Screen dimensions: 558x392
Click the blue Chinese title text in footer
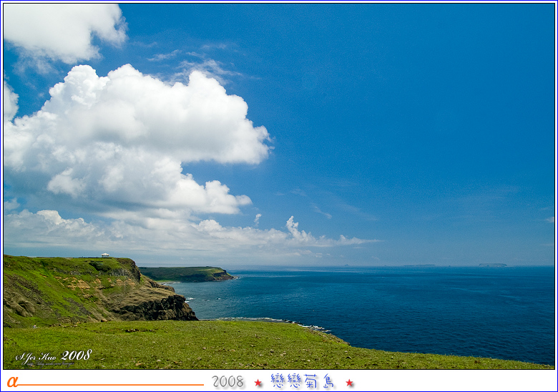(303, 381)
